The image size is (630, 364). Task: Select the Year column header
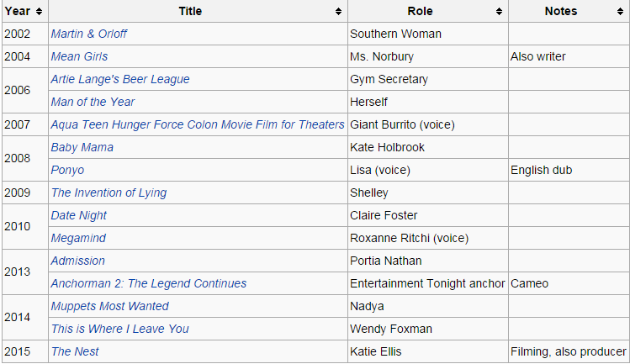tap(25, 11)
